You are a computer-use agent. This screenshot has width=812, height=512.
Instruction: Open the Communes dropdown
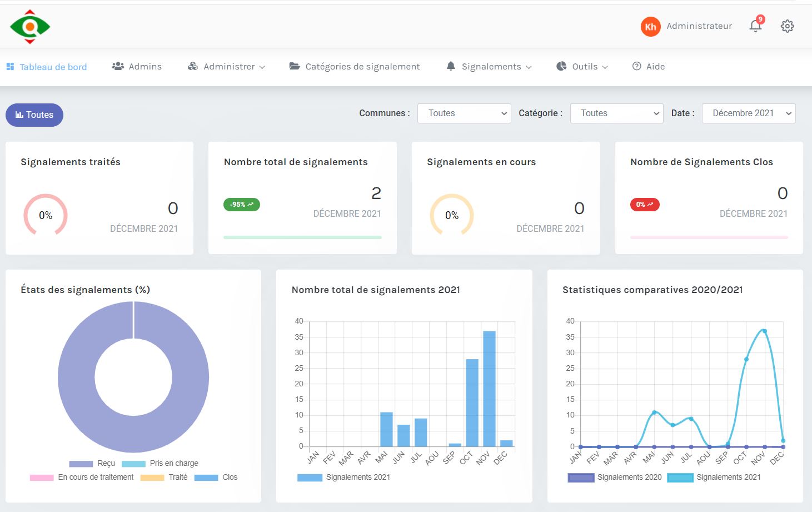pos(464,113)
